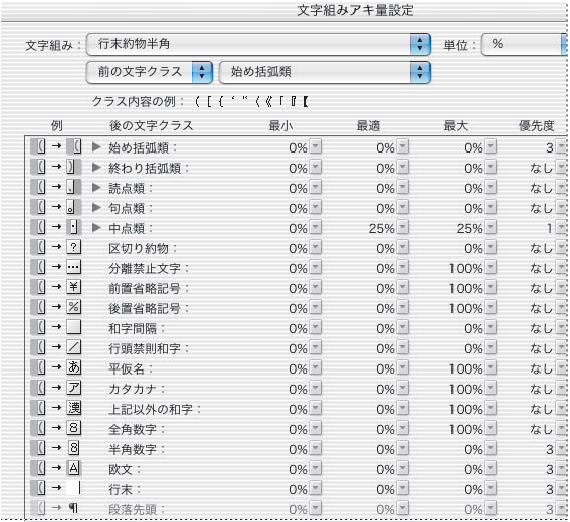The height and width of the screenshot is (522, 570).
Task: Open 優先度 dropdown for 終わり括弧類 showing なし
Action: pyautogui.click(x=562, y=168)
